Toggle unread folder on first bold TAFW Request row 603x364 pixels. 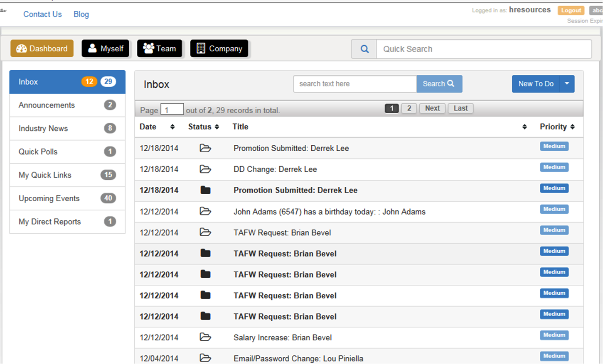(205, 253)
